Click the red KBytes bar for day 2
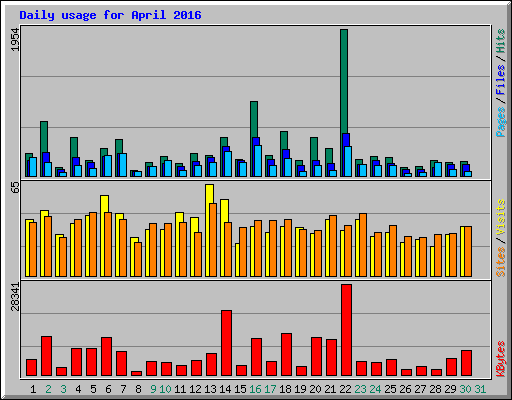The image size is (512, 400). pyautogui.click(x=46, y=356)
